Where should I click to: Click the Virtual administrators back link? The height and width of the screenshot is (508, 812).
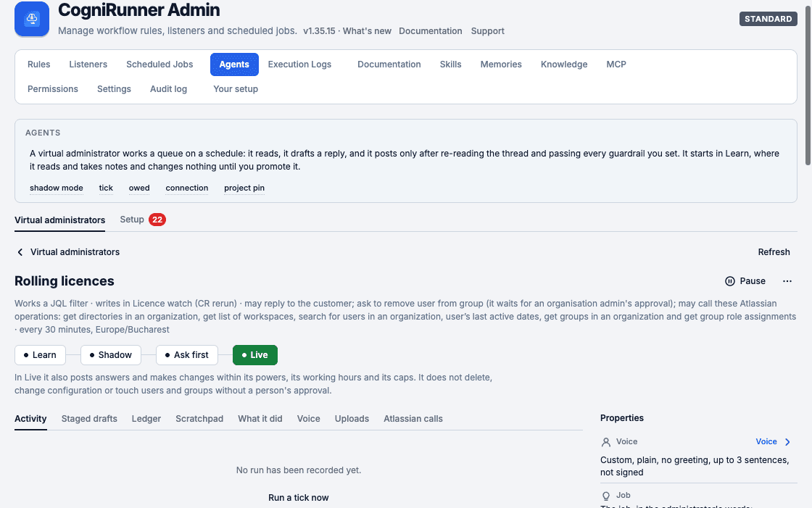click(75, 252)
